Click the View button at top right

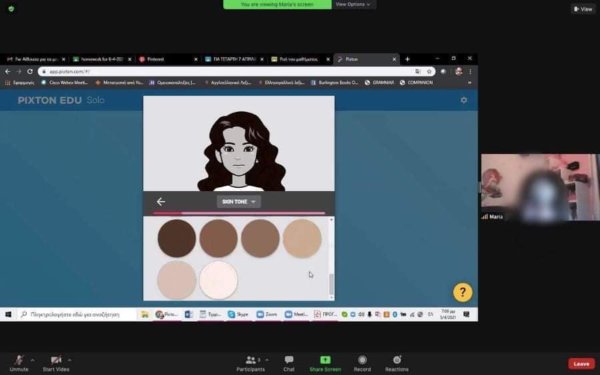click(x=583, y=9)
